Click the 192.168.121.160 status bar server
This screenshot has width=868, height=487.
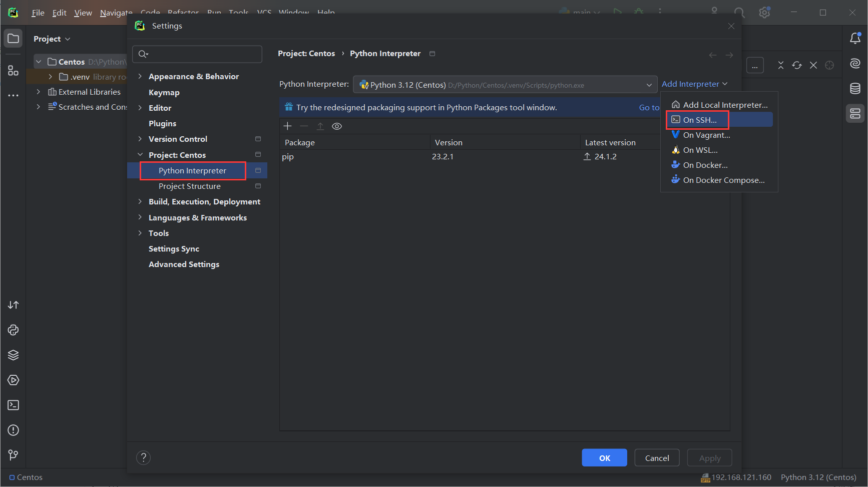click(736, 477)
